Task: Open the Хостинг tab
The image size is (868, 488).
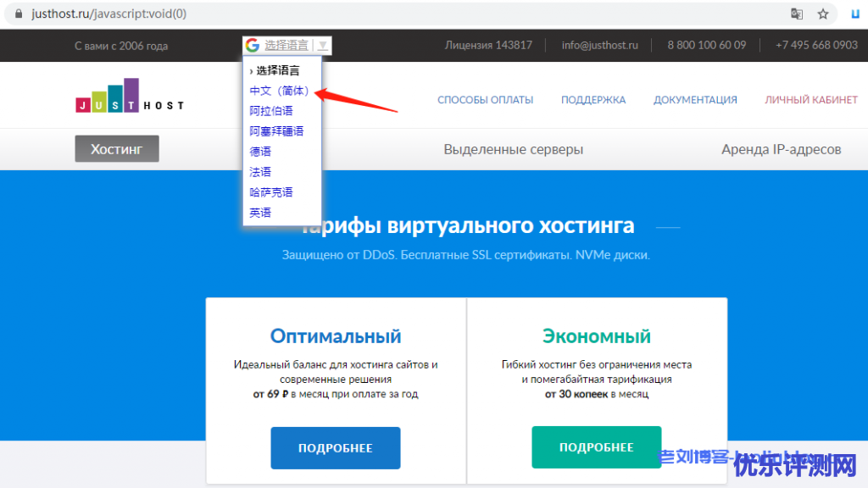Action: [x=117, y=149]
